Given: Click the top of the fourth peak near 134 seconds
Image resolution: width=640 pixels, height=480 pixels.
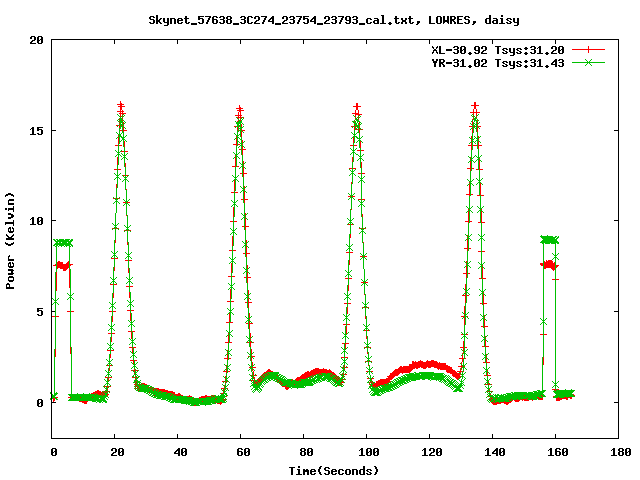Looking at the screenshot, I should click(475, 106).
